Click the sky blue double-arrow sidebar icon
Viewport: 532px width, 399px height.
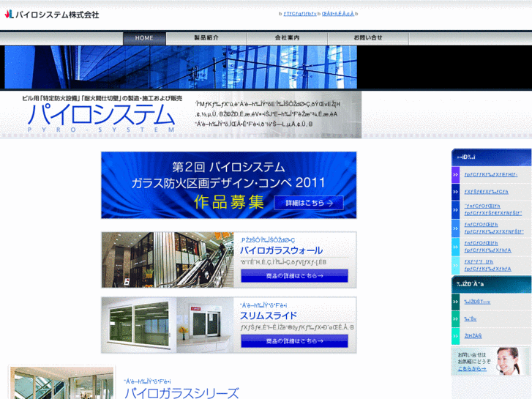(455, 228)
